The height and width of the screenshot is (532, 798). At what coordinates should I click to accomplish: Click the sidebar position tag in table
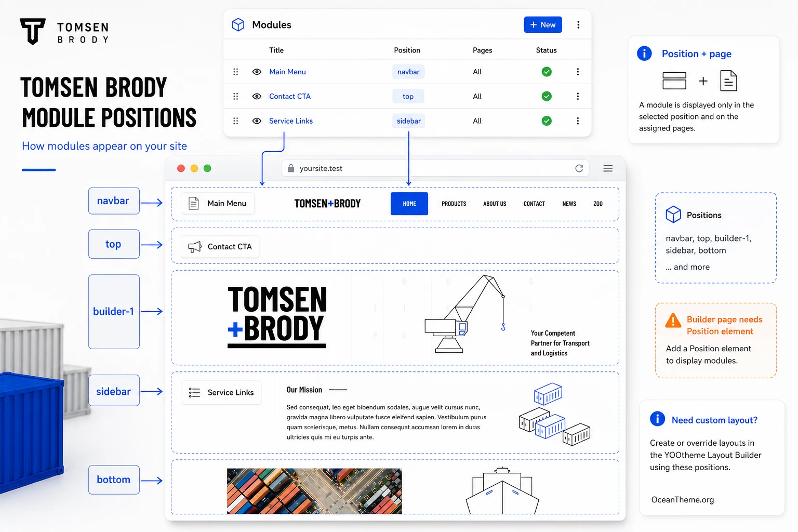click(409, 121)
